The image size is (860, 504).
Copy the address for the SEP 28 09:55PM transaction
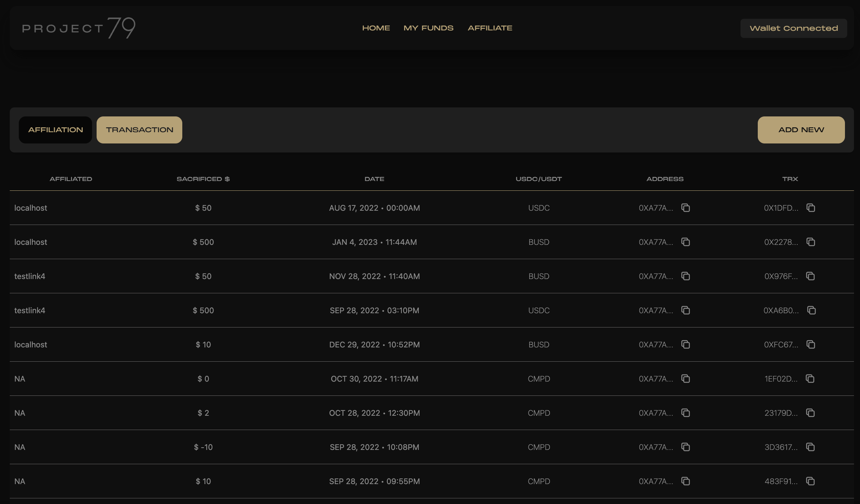(x=686, y=481)
